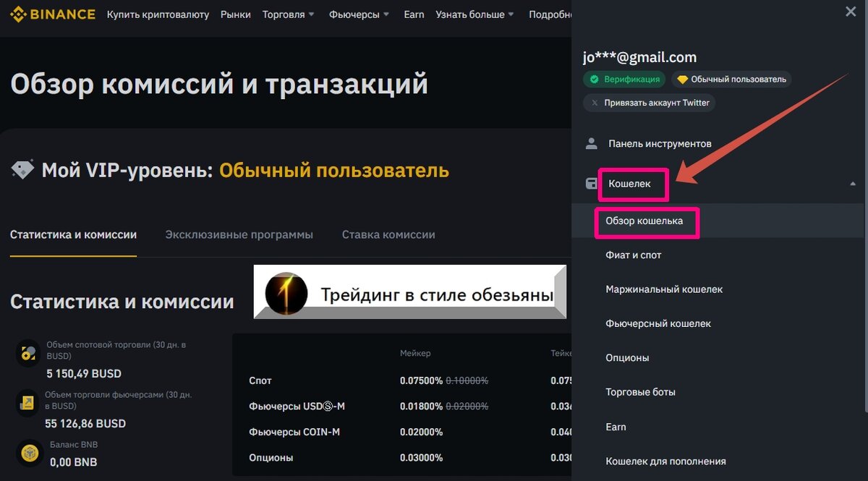Switch to Статистика и комиссии tab
Screen dimensions: 868x481
tap(73, 234)
